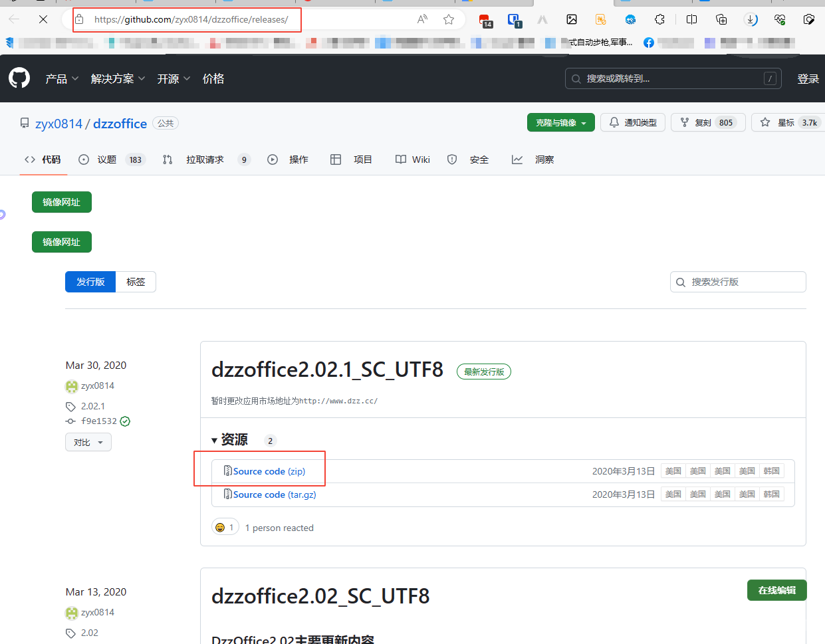Open the 拉取请求 tab
Screen dimensions: 825x644
coord(206,160)
